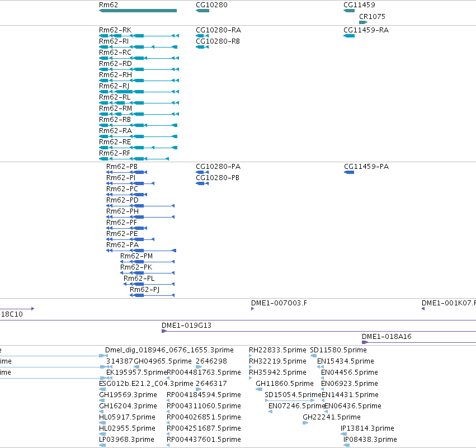This screenshot has height=448, width=476.
Task: Click protein Rm62-PF
Action: pyautogui.click(x=126, y=228)
